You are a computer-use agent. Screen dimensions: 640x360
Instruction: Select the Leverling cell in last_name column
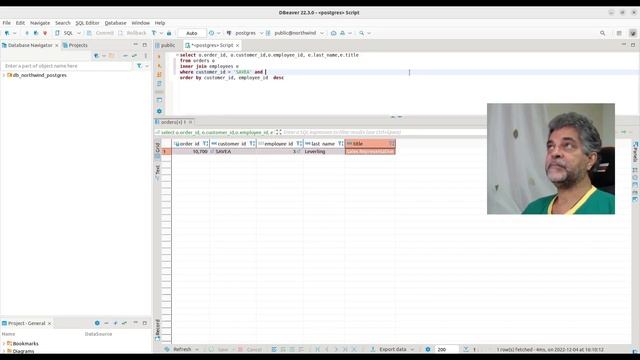click(x=324, y=151)
